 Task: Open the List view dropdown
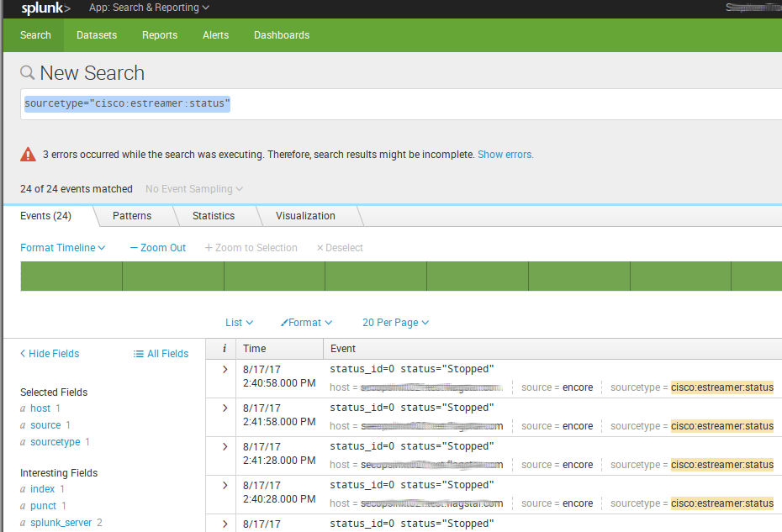pos(239,323)
